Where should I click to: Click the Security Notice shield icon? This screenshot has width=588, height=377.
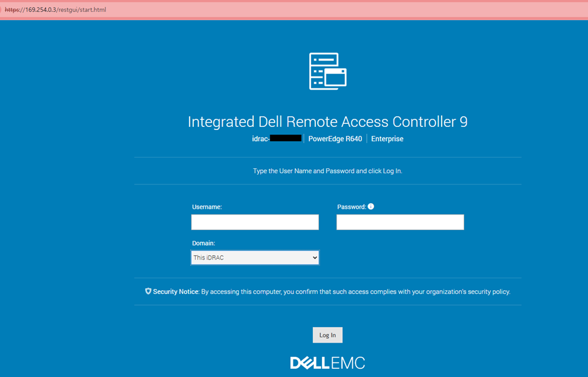click(148, 291)
